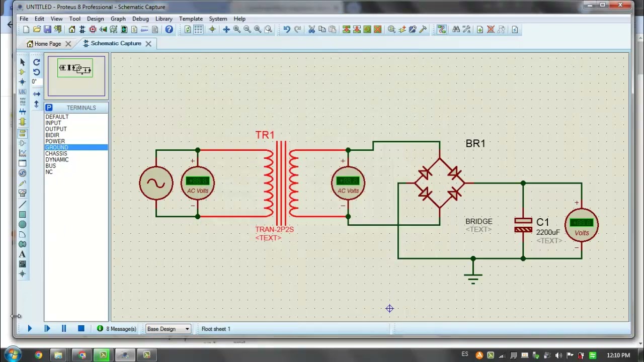Click the X-Mirror horizontal flip icon
644x362 pixels.
36,94
